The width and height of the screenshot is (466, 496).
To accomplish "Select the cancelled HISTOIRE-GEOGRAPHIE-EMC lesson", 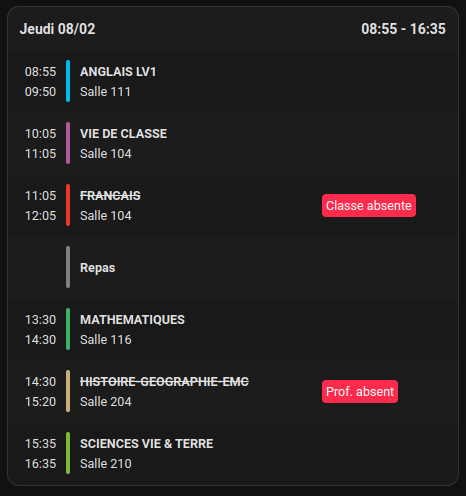I will coord(233,391).
